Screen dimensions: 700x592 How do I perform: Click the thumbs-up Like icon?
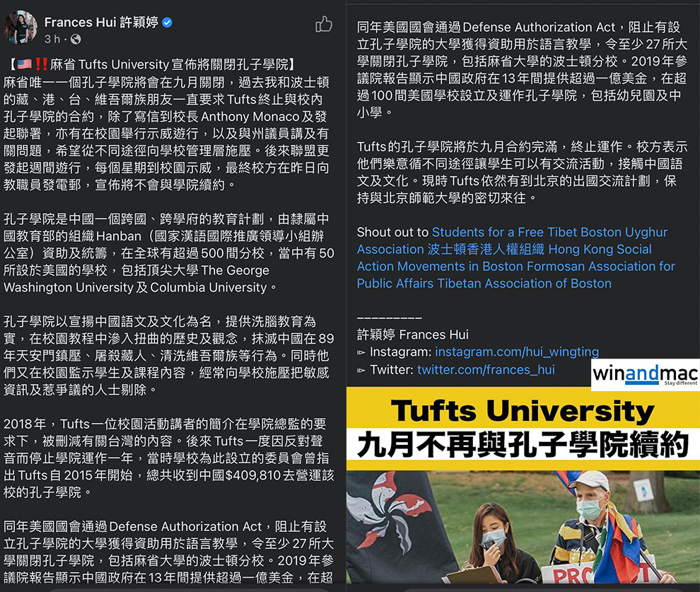pyautogui.click(x=324, y=25)
